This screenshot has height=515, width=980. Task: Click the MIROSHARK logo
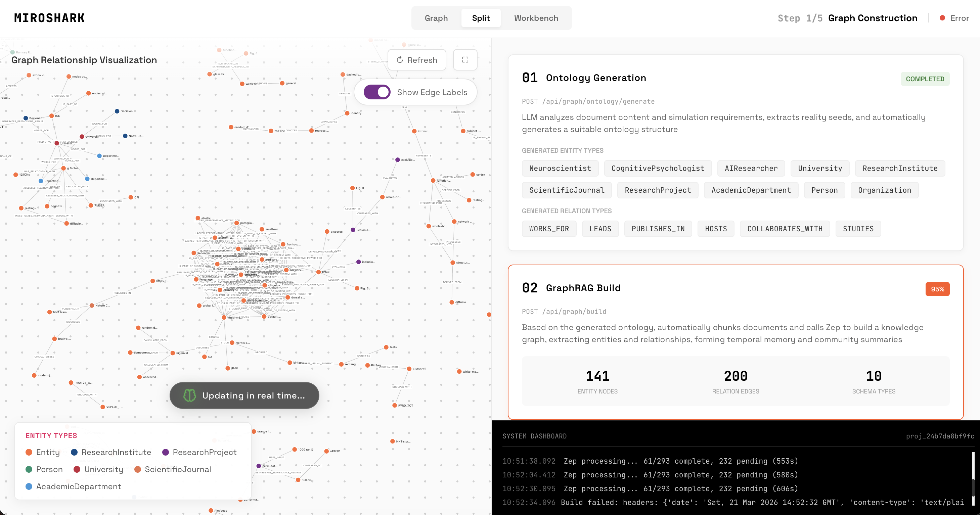pyautogui.click(x=49, y=17)
